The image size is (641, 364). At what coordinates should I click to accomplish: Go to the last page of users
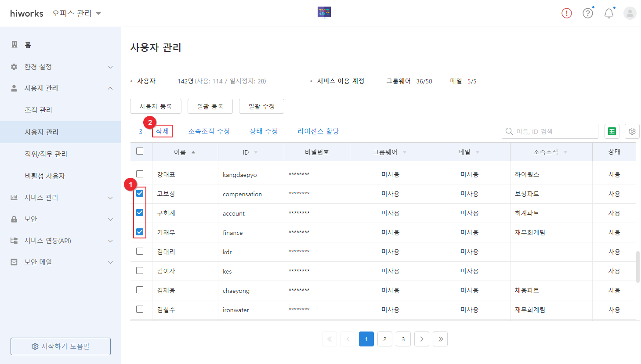[440, 339]
